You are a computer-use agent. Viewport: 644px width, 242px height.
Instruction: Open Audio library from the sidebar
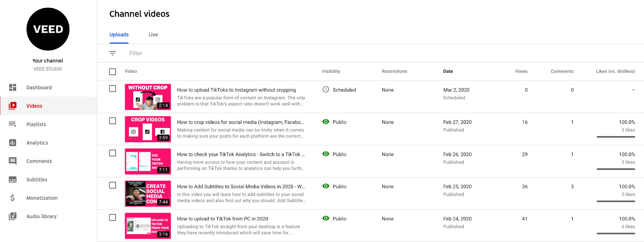(x=48, y=216)
